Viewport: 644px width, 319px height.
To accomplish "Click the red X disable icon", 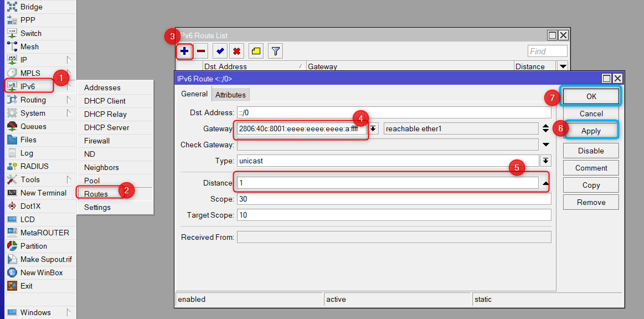I will point(237,52).
